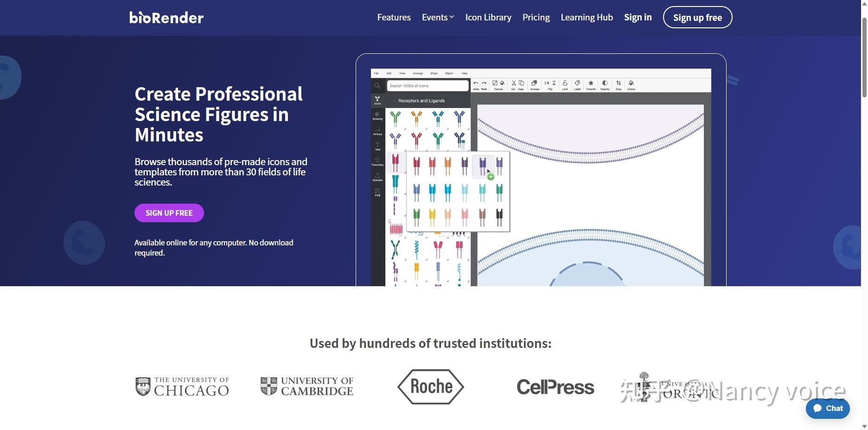
Task: Open the Object menu in the editor
Action: tap(449, 73)
